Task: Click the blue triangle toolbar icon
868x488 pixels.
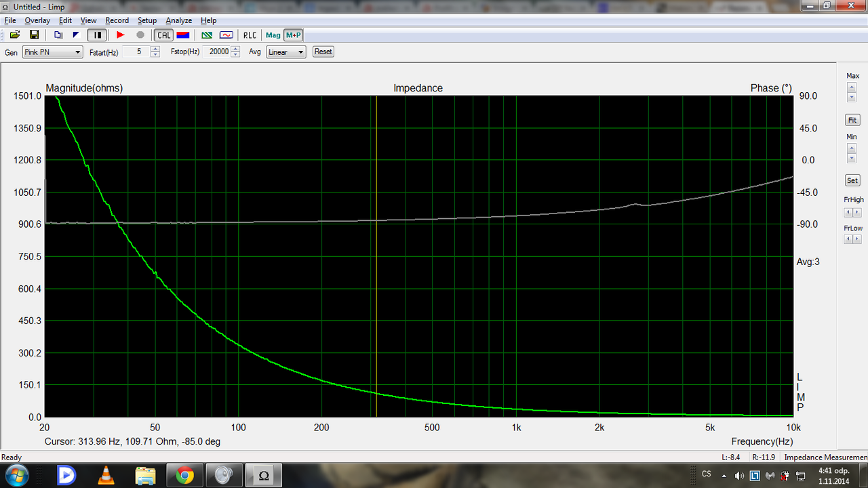Action: tap(76, 35)
